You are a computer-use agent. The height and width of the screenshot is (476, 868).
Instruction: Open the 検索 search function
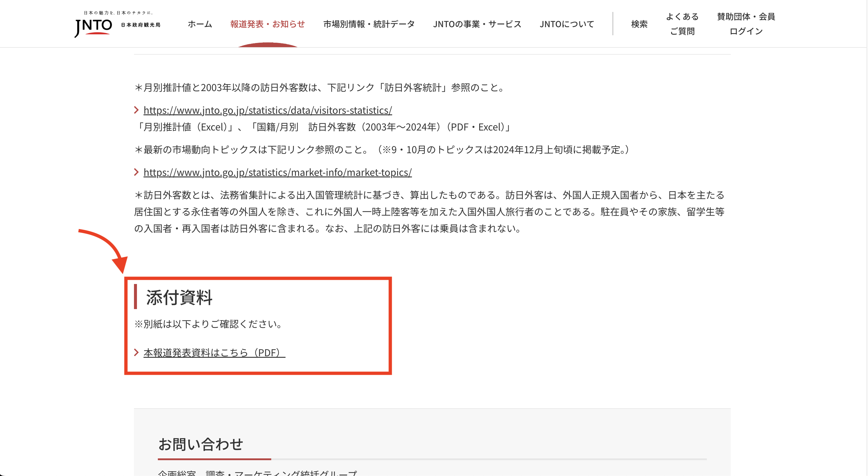tap(639, 24)
